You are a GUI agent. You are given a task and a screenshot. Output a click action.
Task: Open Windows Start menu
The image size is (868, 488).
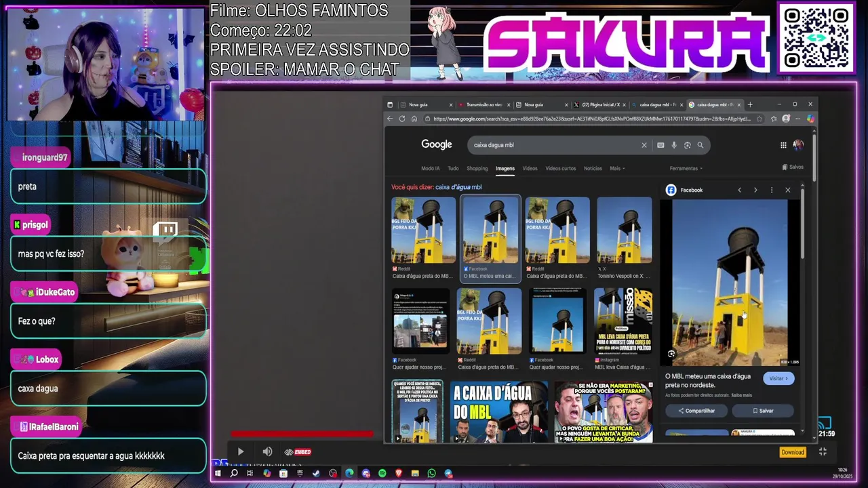point(218,473)
